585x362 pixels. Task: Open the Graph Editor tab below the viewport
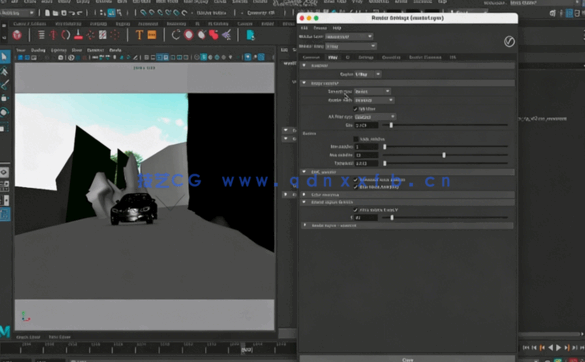(28, 337)
